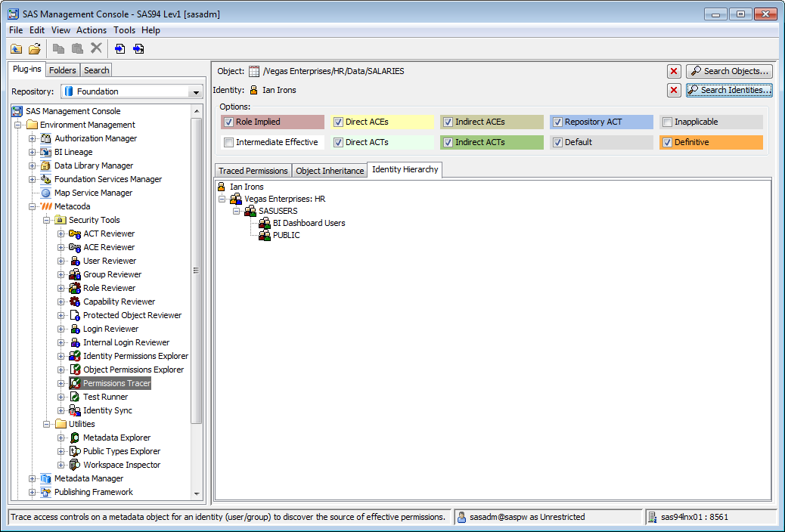Click the Public Types Explorer icon
Viewport: 785px width, 532px height.
(x=75, y=451)
